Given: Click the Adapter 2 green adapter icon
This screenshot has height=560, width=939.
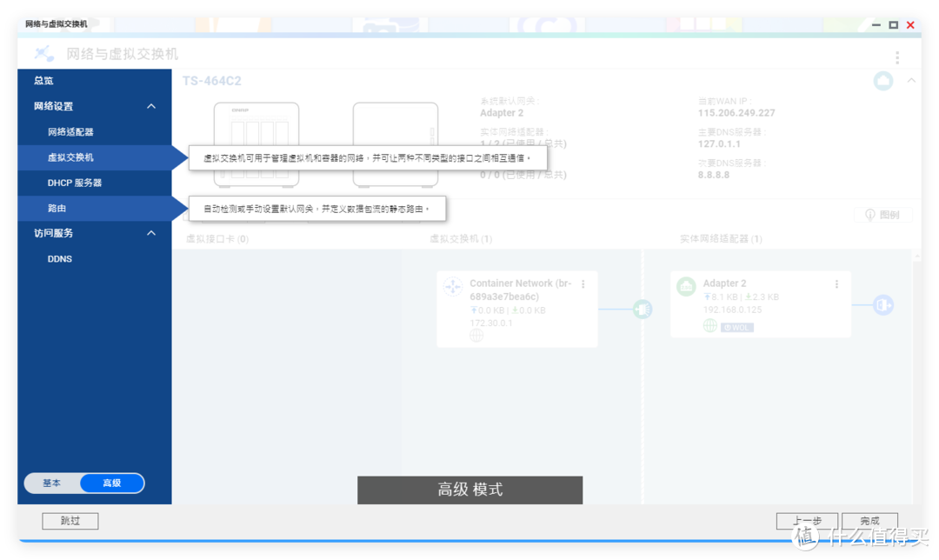Looking at the screenshot, I should tap(686, 286).
